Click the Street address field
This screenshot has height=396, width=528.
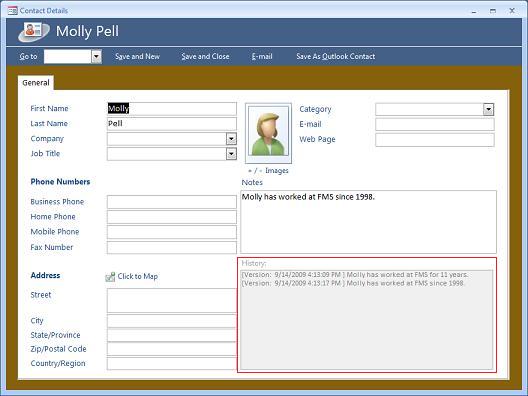[x=172, y=300]
